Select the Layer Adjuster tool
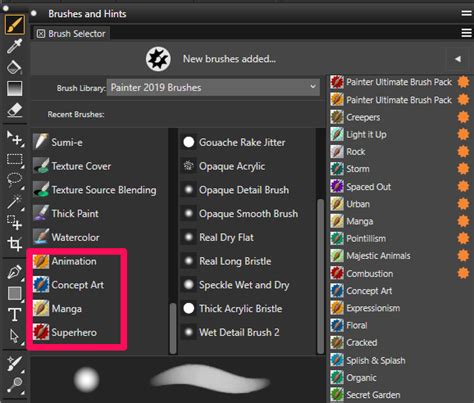 (15, 138)
